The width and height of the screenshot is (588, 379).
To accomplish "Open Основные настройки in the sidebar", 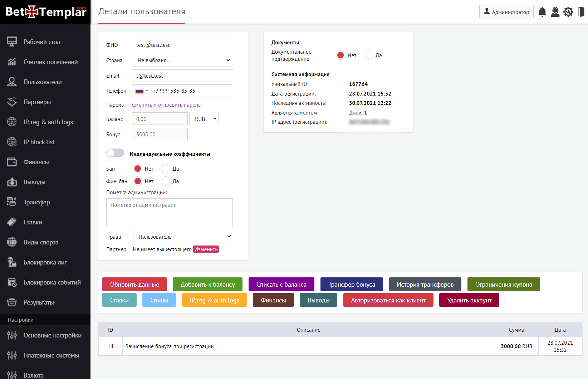I will [x=52, y=335].
